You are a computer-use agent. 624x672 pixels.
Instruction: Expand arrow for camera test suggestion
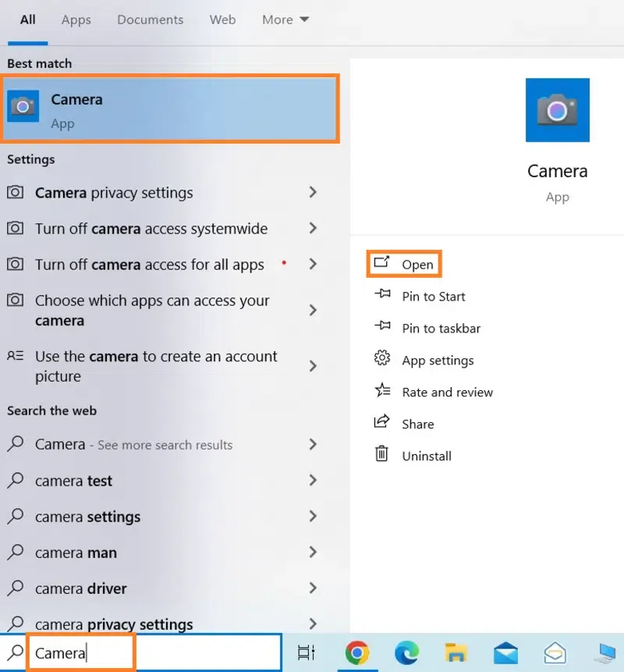coord(313,480)
